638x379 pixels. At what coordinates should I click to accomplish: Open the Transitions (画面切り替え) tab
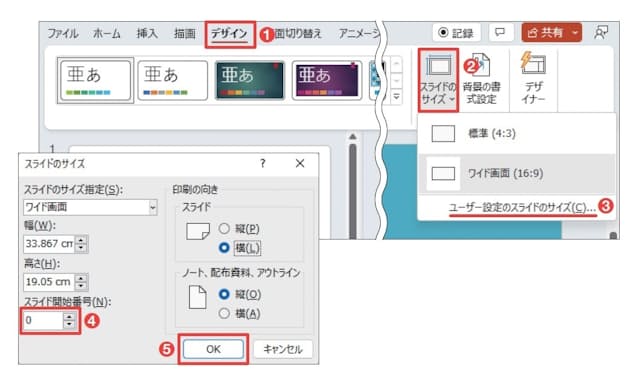[x=298, y=33]
